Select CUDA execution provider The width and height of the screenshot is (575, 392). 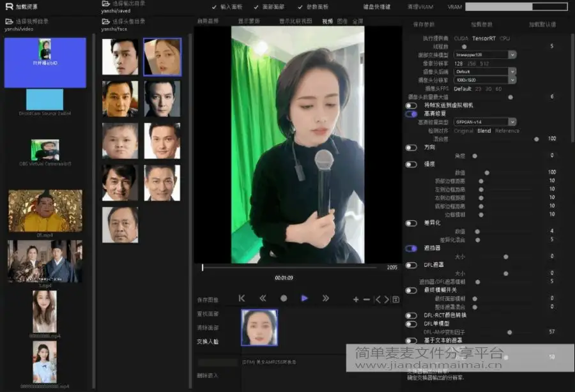click(x=461, y=38)
